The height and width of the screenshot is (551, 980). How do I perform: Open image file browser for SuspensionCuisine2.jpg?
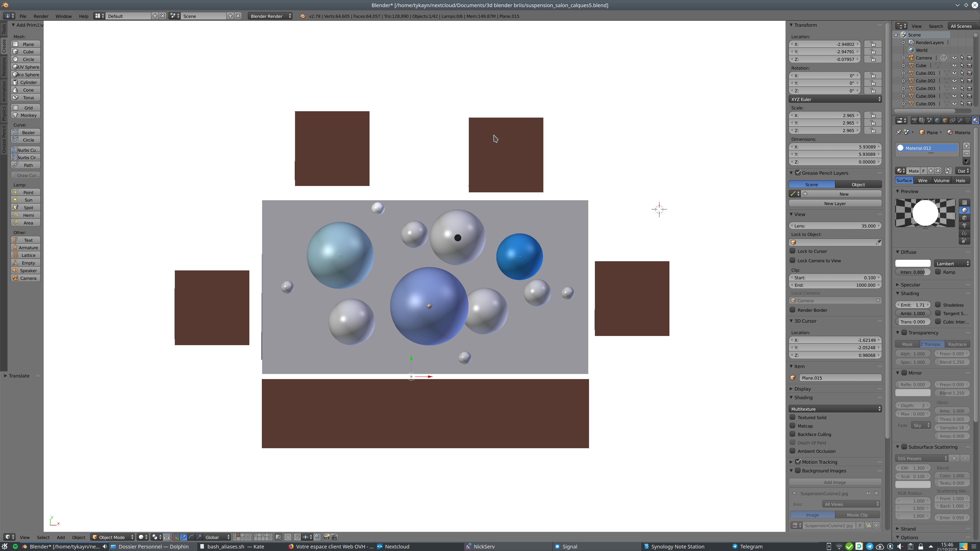click(869, 525)
